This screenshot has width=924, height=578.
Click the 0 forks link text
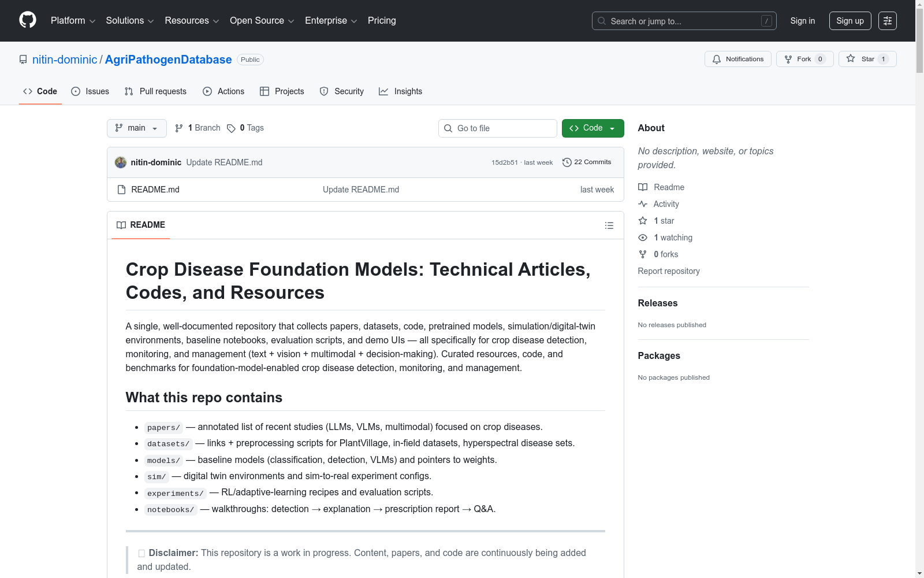pyautogui.click(x=666, y=254)
